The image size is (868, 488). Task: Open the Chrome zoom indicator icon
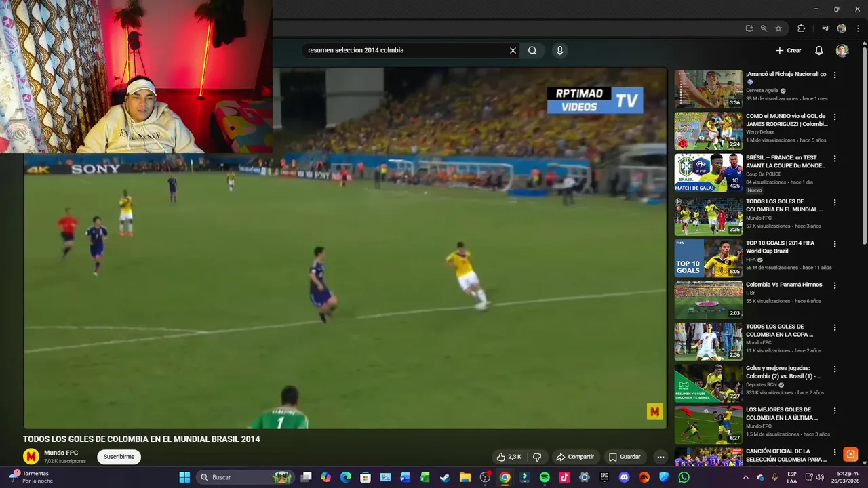click(764, 28)
